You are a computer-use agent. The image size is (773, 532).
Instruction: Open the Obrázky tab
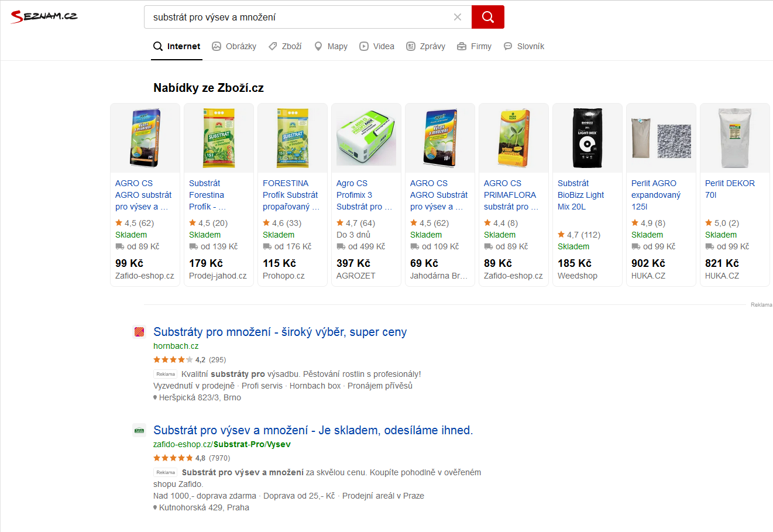pos(234,46)
